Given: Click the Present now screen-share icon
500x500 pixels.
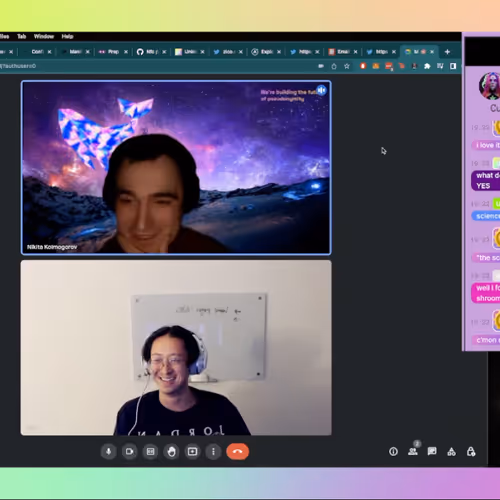Looking at the screenshot, I should tap(193, 452).
